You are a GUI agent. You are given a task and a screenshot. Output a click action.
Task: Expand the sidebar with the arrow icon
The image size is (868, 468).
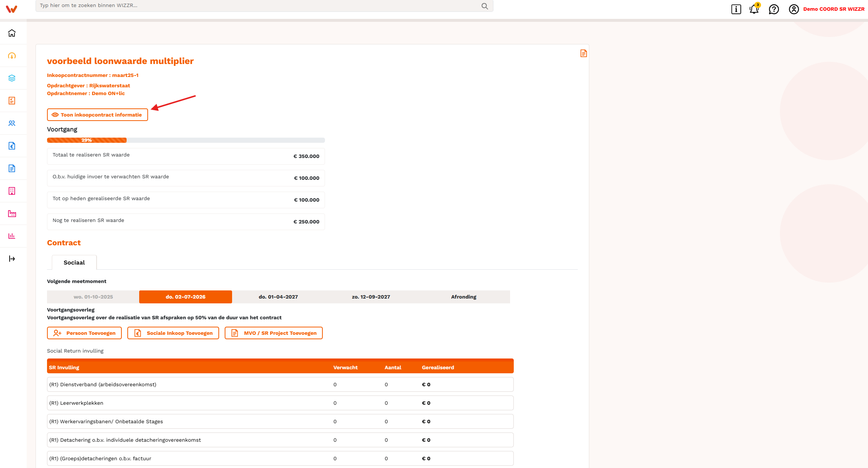point(12,259)
